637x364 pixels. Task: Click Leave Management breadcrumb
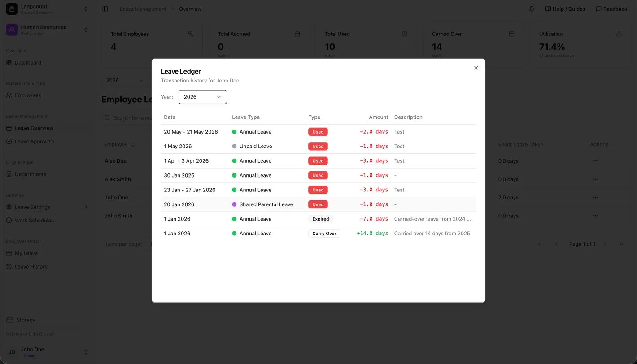[143, 9]
